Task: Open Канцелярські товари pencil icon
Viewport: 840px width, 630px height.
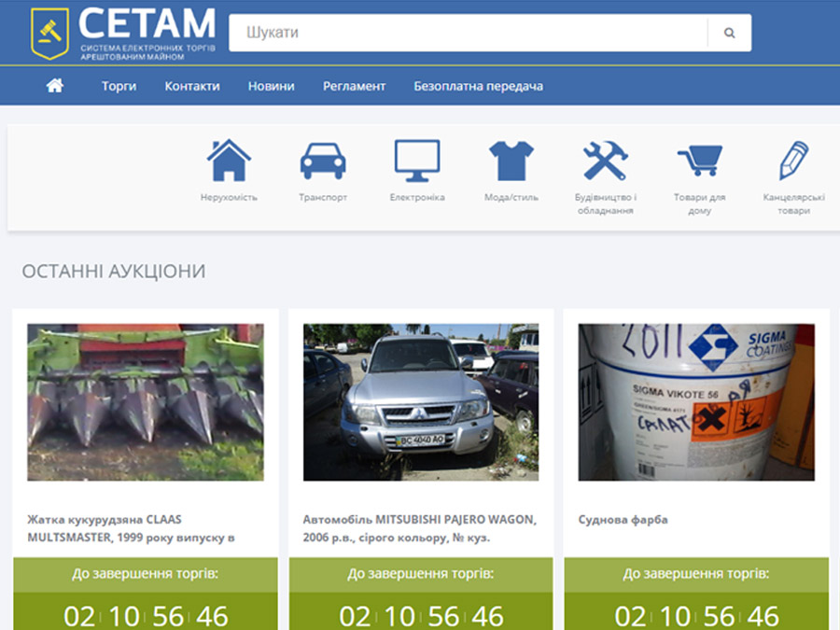Action: coord(793,161)
